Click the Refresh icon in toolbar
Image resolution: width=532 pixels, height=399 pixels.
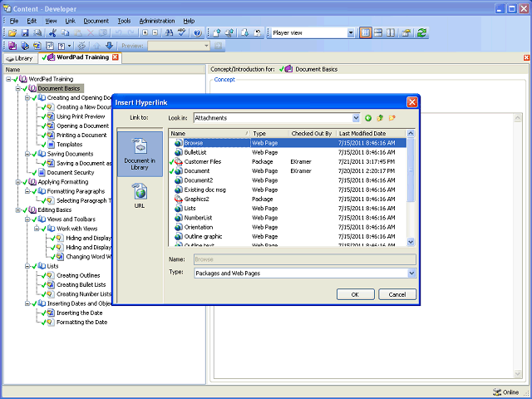(x=421, y=32)
